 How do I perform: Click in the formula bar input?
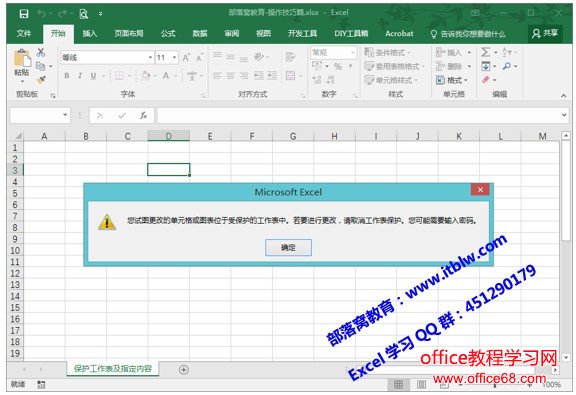point(358,115)
